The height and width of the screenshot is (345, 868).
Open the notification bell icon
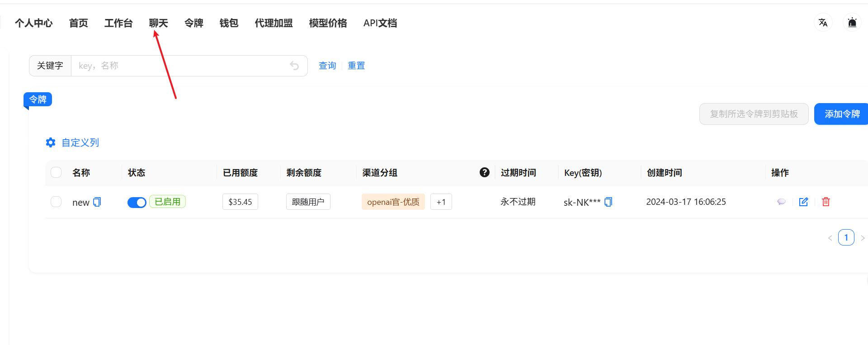pyautogui.click(x=852, y=23)
